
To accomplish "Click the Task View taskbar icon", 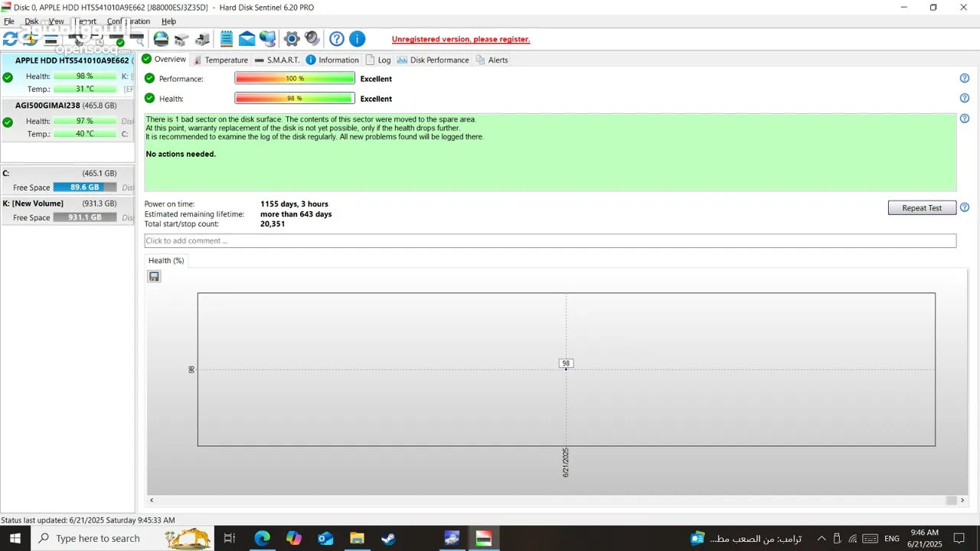I will click(x=230, y=538).
